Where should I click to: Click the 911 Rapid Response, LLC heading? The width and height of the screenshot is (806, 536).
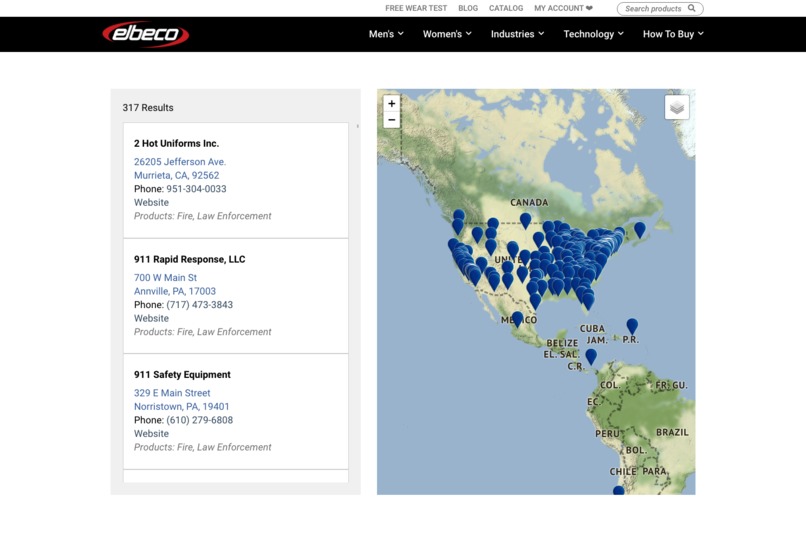tap(189, 259)
